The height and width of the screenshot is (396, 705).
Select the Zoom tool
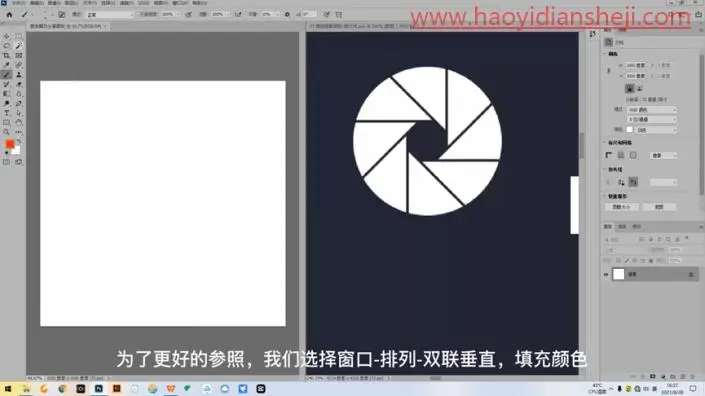[x=6, y=132]
